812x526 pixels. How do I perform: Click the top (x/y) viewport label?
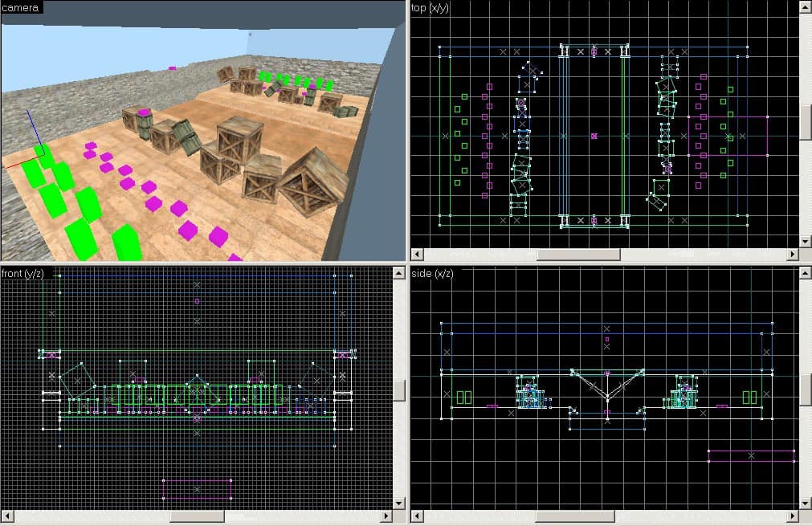pyautogui.click(x=430, y=7)
